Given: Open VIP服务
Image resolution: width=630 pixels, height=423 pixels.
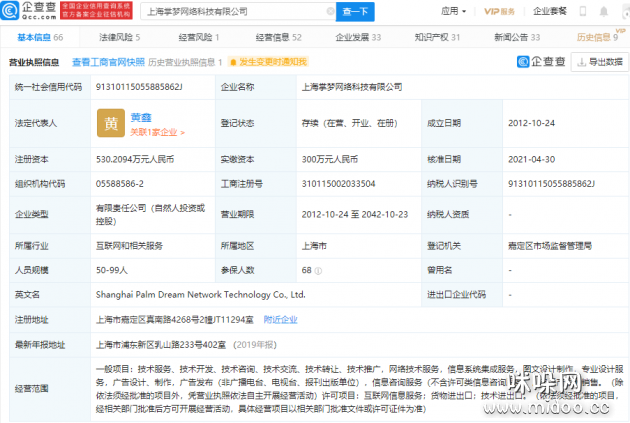Looking at the screenshot, I should [x=499, y=11].
